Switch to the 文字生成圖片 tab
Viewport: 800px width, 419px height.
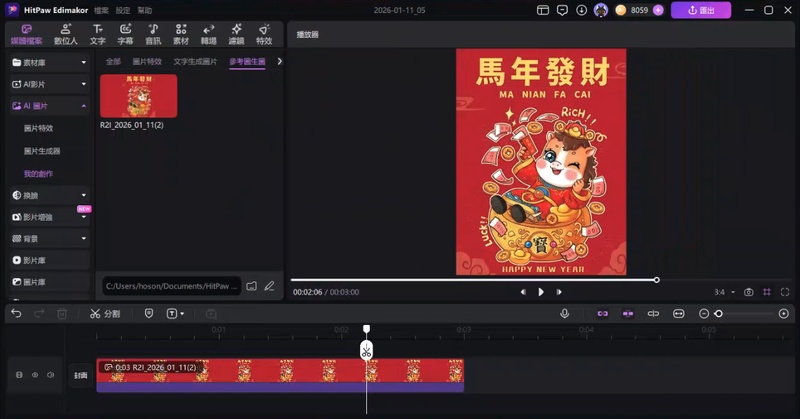pos(195,61)
